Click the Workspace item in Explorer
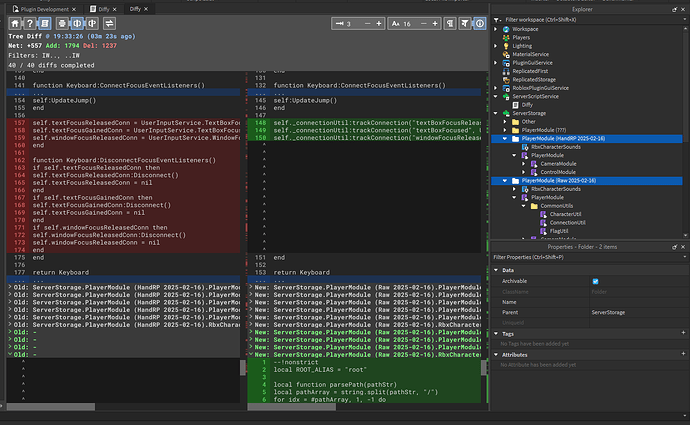The width and height of the screenshot is (690, 425). pos(526,29)
